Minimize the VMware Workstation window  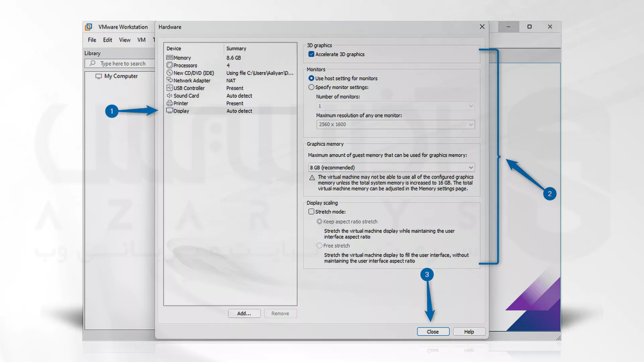coord(508,26)
